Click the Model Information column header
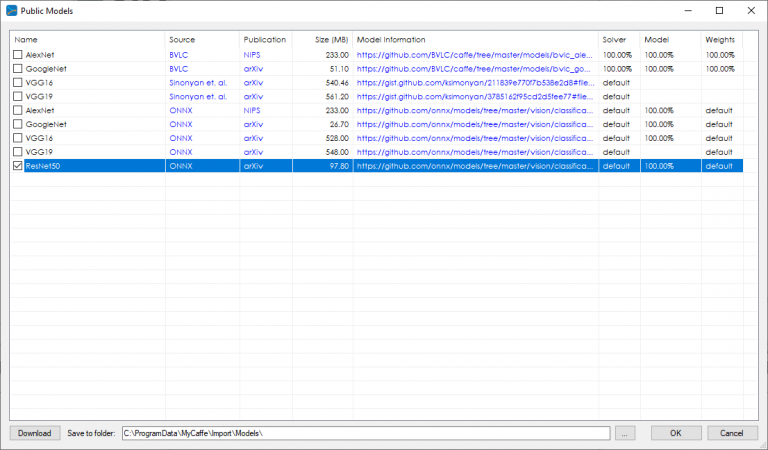Viewport: 768px width, 450px height. pyautogui.click(x=475, y=39)
